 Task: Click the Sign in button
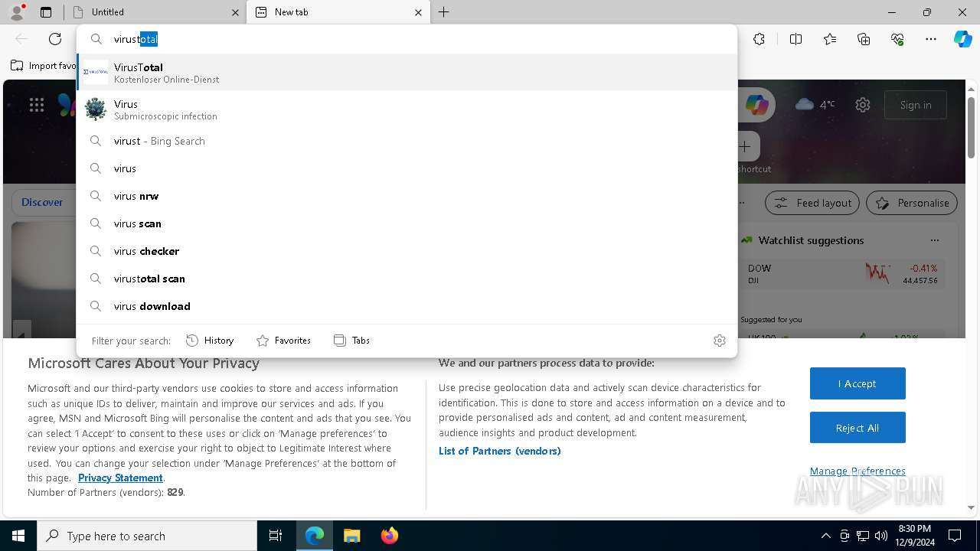point(916,105)
